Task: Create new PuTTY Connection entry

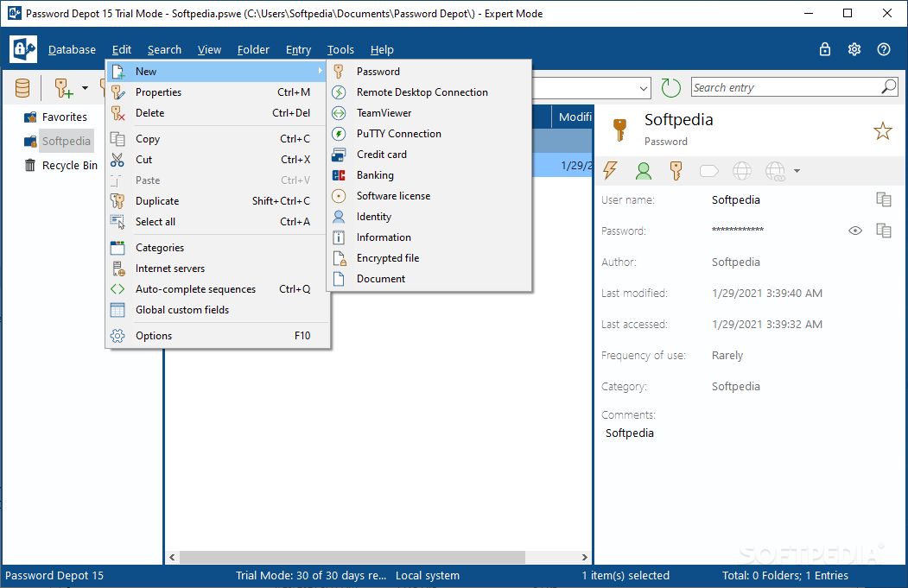Action: pos(429,134)
